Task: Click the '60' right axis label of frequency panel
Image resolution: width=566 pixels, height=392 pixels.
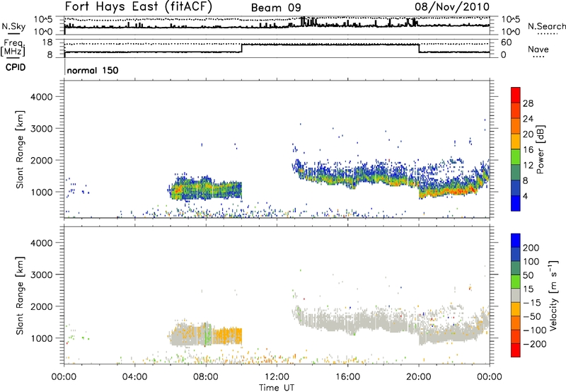Action: 506,42
